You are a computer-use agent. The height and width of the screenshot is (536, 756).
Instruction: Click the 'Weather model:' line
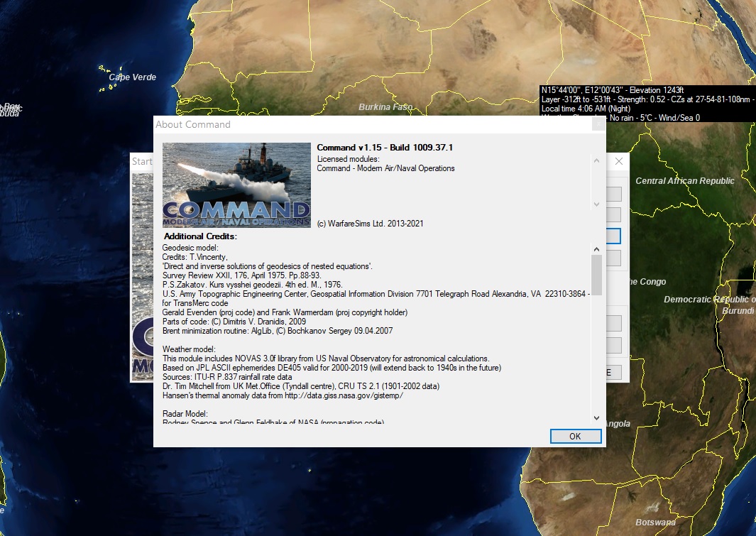(189, 349)
